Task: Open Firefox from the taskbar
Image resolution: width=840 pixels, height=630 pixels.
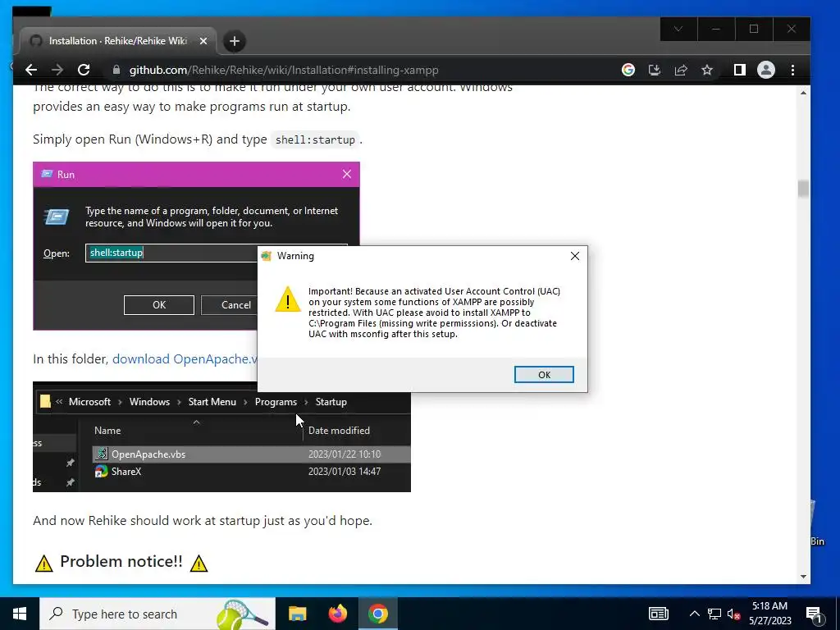Action: pos(337,614)
